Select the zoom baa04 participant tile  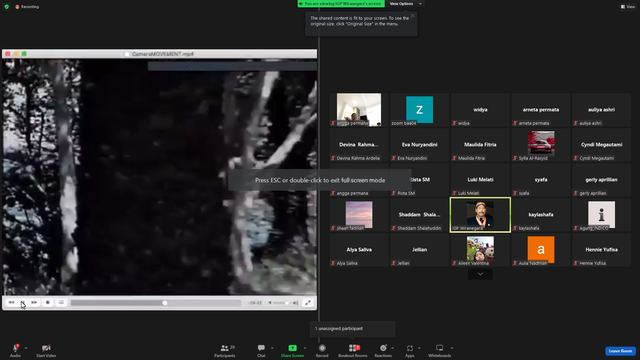click(x=419, y=110)
